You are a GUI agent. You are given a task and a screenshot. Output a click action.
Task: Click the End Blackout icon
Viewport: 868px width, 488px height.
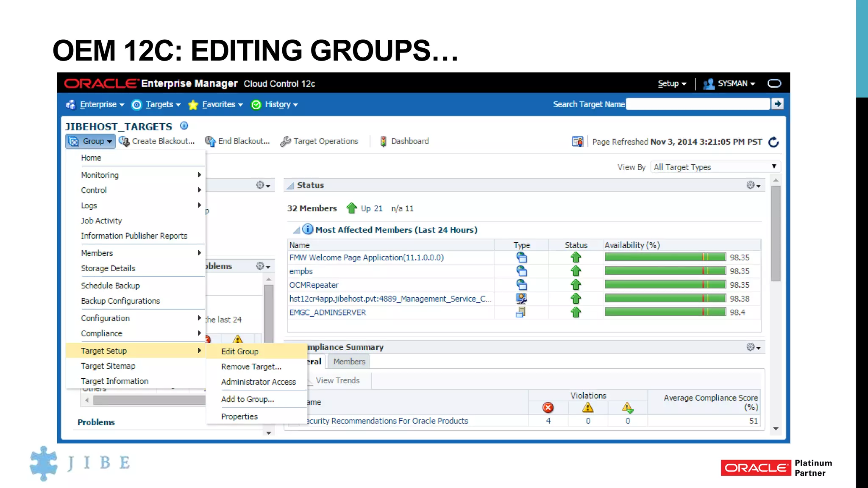pos(210,141)
